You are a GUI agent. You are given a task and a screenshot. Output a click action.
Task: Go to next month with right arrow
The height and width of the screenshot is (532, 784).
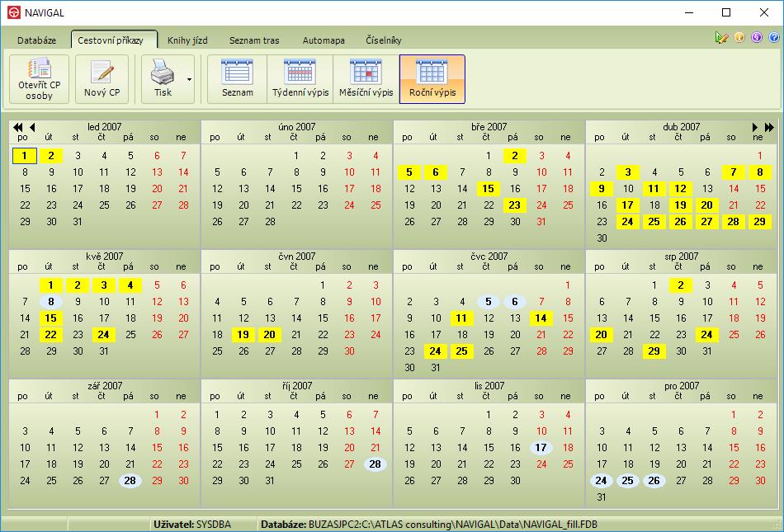coord(755,127)
